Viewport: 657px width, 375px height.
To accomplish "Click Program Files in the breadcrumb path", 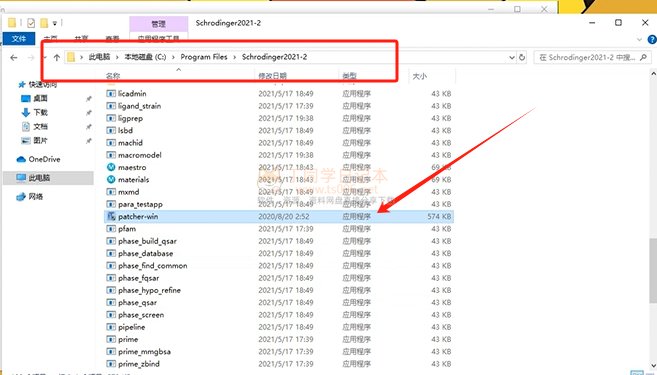I will 204,57.
